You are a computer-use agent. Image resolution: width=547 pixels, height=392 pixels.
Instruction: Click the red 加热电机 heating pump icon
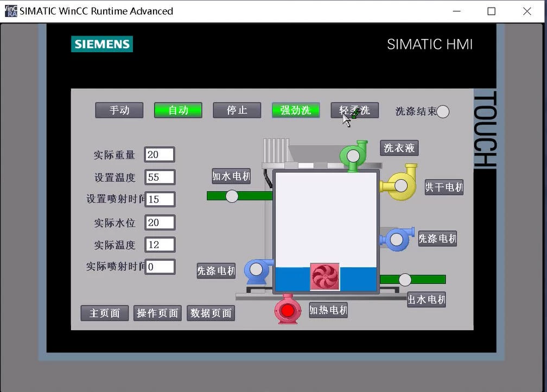(x=288, y=311)
